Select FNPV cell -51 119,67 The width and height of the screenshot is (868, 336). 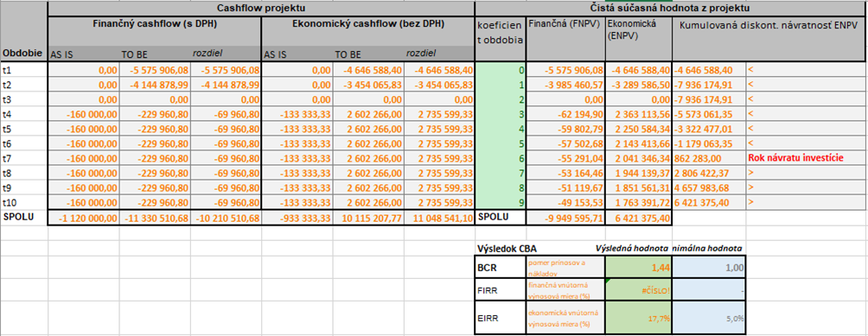pyautogui.click(x=565, y=187)
